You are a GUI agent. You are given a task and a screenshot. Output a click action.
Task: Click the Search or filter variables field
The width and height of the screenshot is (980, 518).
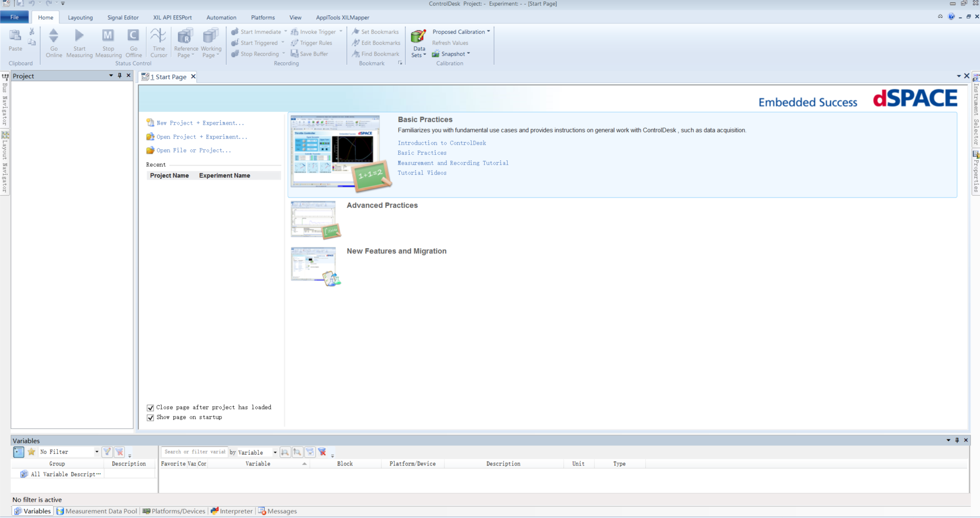[x=195, y=452]
